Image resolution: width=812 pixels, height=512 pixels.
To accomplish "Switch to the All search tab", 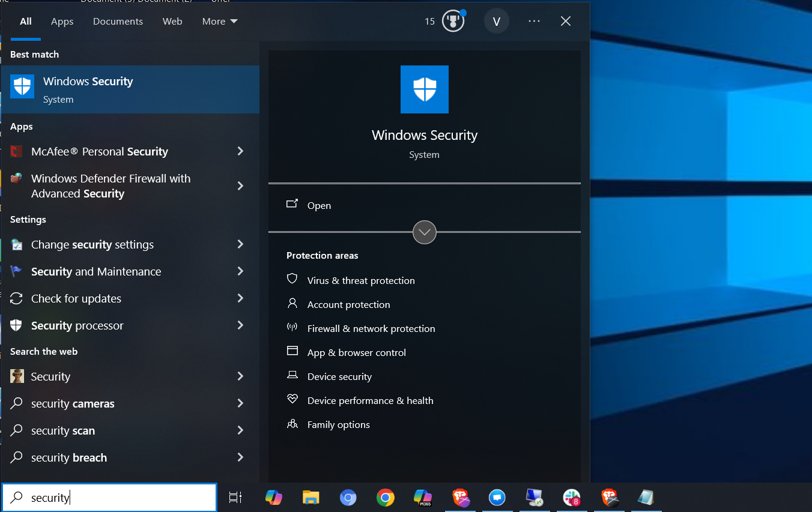I will 26,21.
